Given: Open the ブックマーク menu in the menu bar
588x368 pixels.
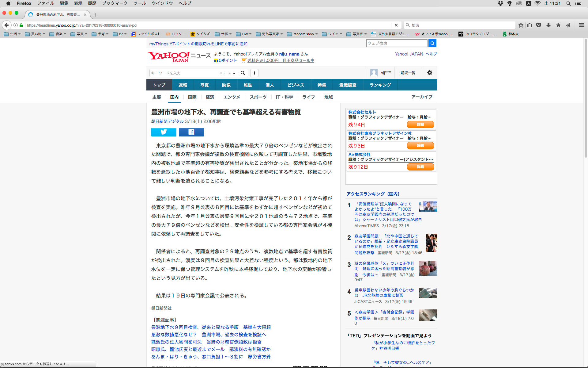Looking at the screenshot, I should point(115,3).
